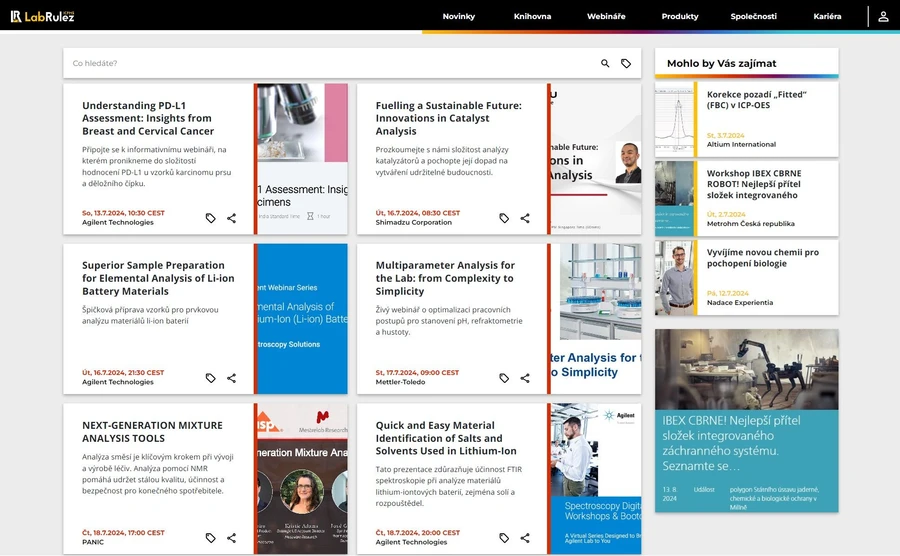The width and height of the screenshot is (900, 556).
Task: Click 'Altium International' company name
Action: coord(741,145)
